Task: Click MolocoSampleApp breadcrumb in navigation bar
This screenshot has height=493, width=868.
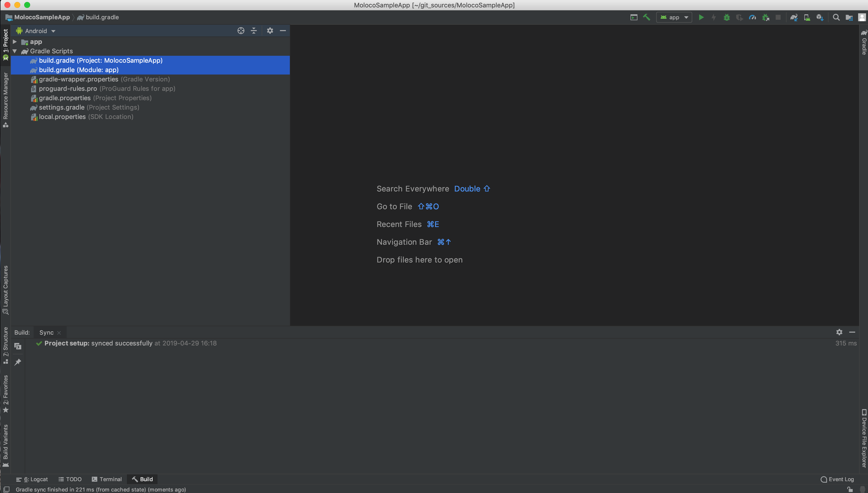Action: click(x=42, y=17)
